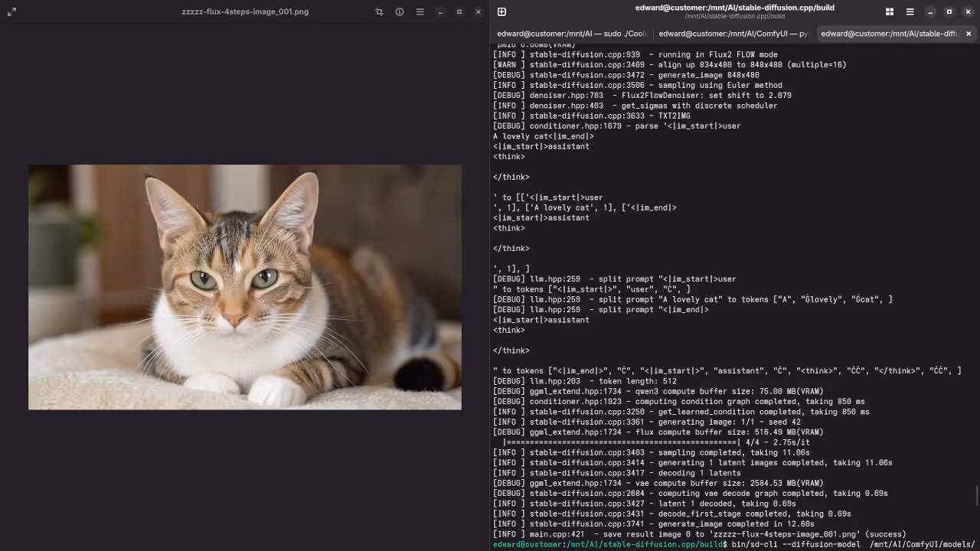
Task: Enter fullscreen in the image viewer
Action: pos(11,11)
